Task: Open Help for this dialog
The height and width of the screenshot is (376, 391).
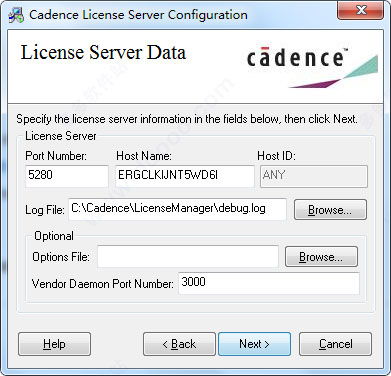Action: point(54,344)
